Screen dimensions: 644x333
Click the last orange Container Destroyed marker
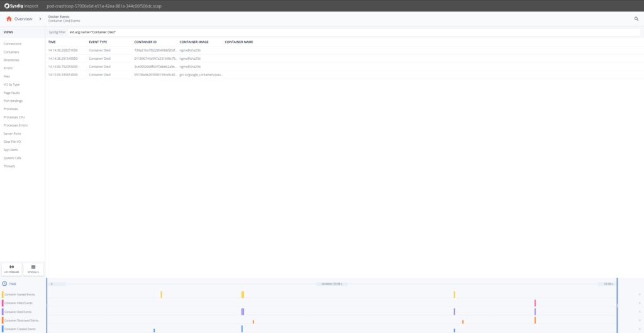pyautogui.click(x=535, y=320)
